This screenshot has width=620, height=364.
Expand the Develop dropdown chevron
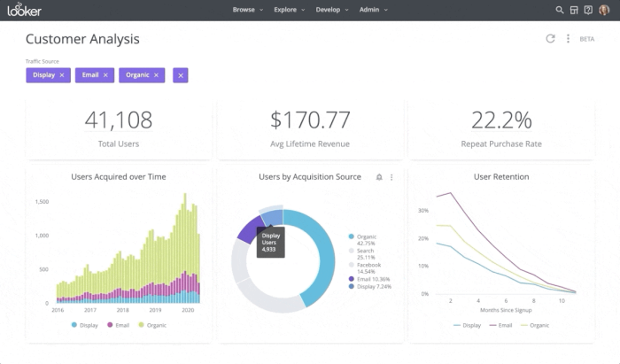click(347, 10)
